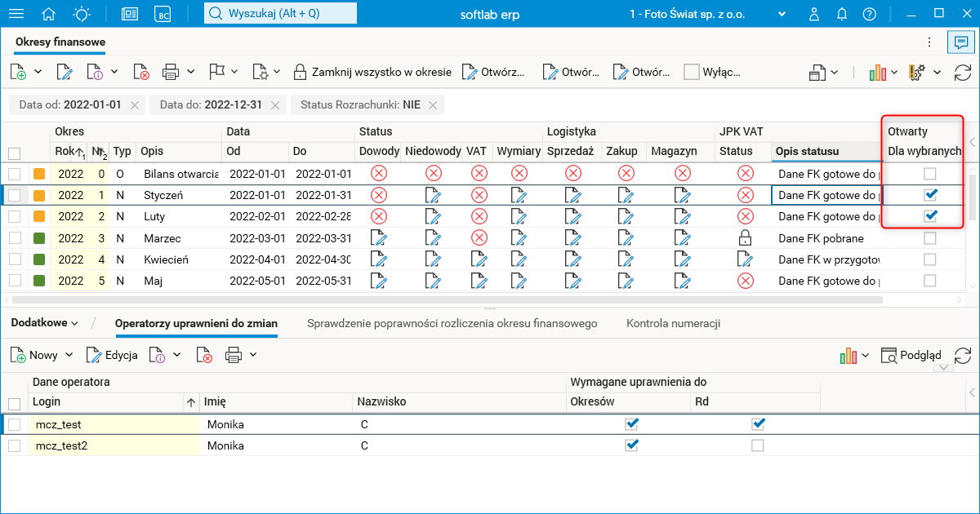Go to the Home screen icon

[x=49, y=14]
